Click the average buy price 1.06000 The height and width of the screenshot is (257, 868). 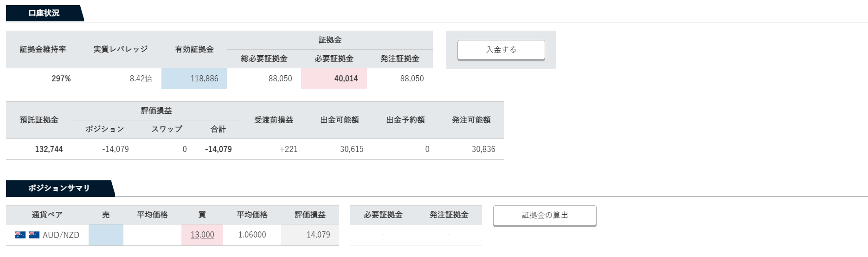coord(252,235)
